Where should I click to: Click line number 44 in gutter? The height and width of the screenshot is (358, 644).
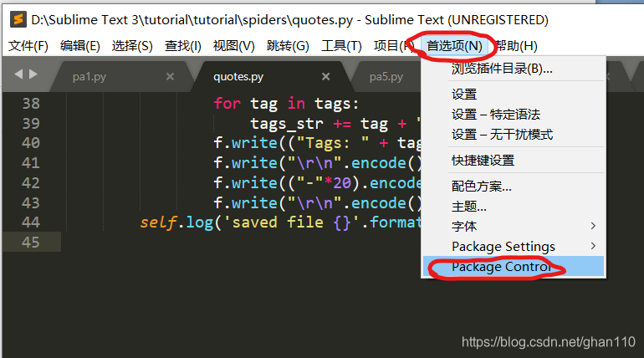pyautogui.click(x=31, y=222)
